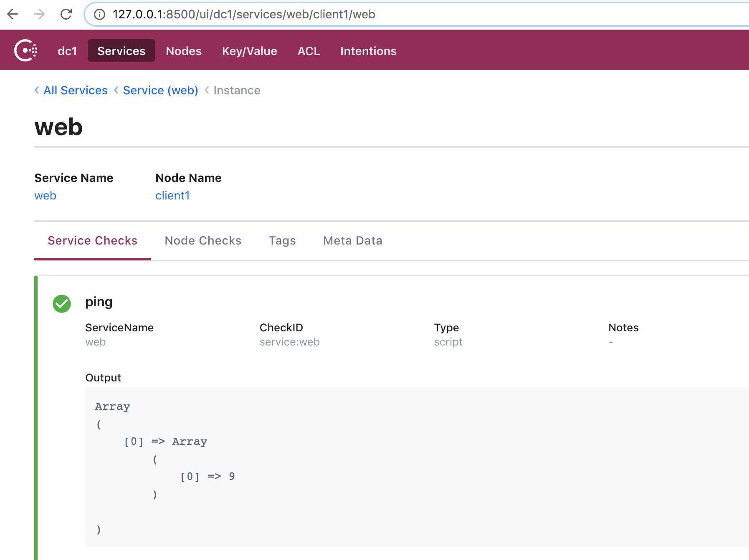Click the browser forward arrow
749x560 pixels.
pyautogui.click(x=39, y=14)
